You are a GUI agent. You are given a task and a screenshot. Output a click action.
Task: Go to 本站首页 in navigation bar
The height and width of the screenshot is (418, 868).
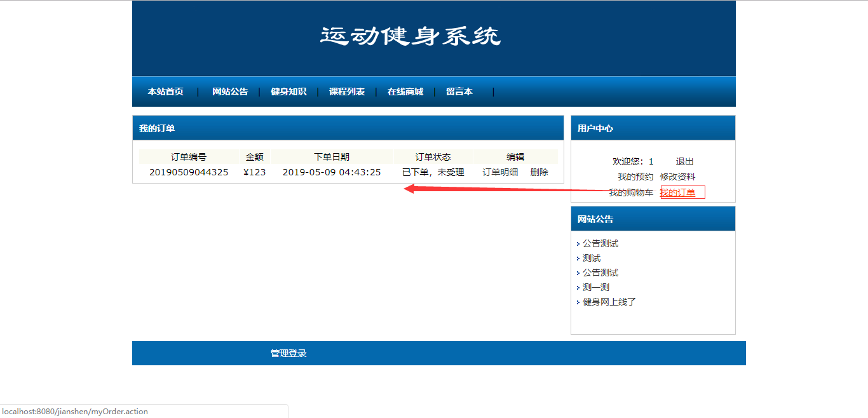pyautogui.click(x=165, y=91)
